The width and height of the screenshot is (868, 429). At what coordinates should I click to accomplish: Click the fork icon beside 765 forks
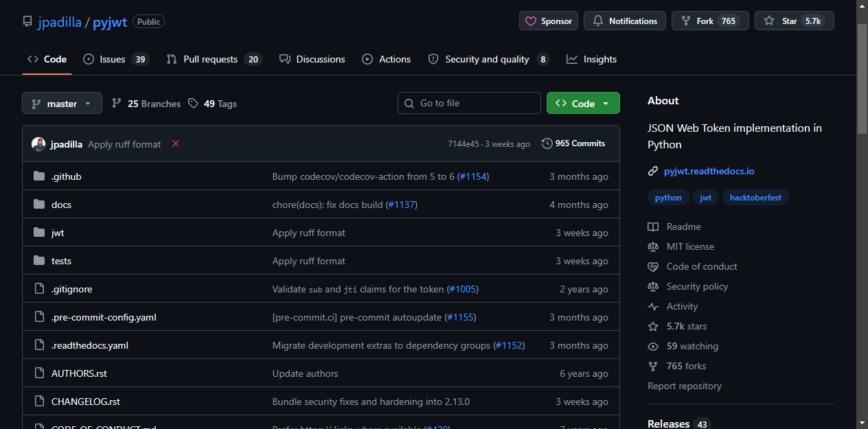pyautogui.click(x=653, y=366)
